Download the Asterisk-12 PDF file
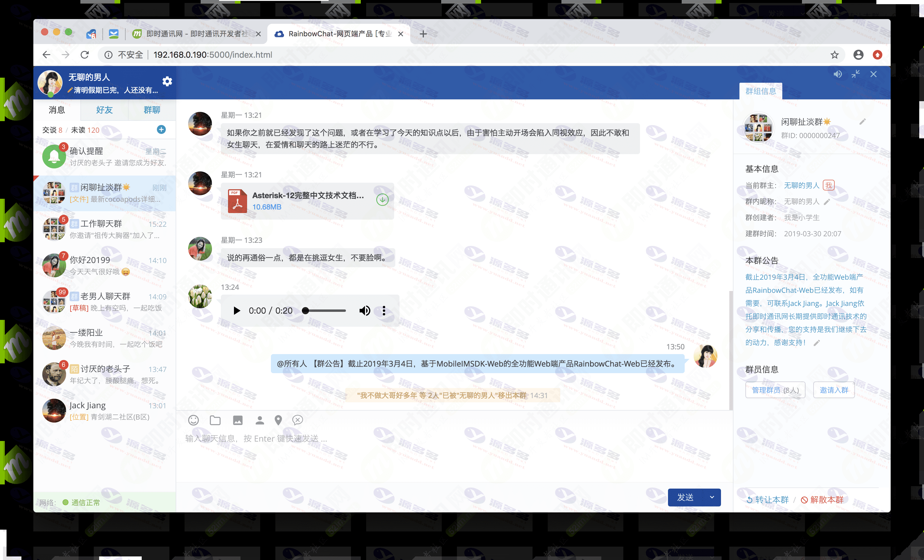 pos(382,199)
